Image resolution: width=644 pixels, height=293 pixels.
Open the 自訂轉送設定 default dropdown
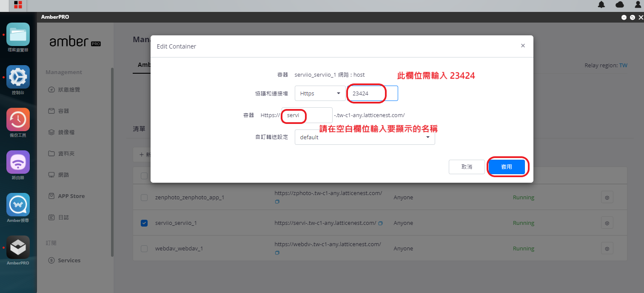pyautogui.click(x=365, y=137)
